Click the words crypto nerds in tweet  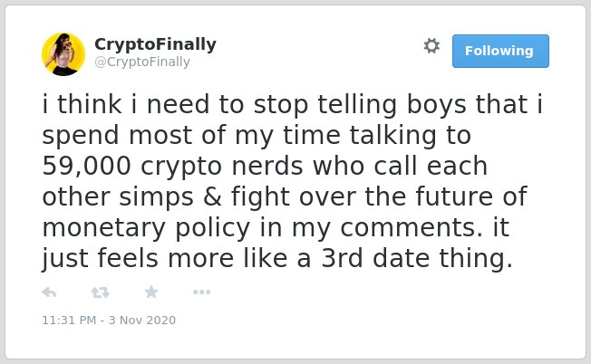point(222,167)
